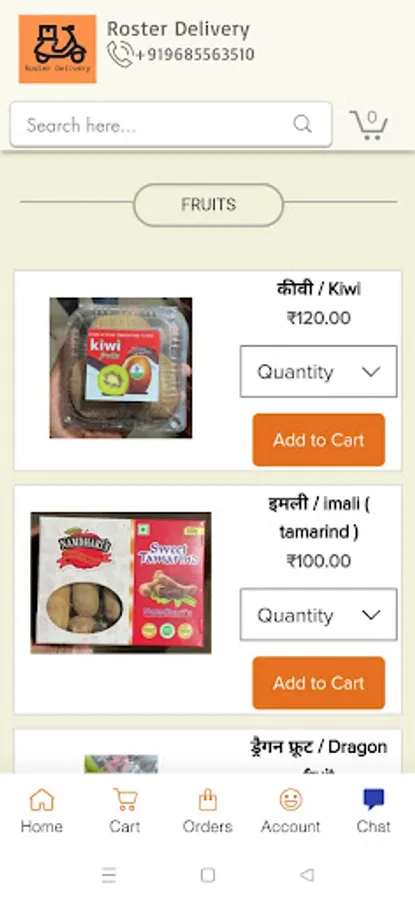Open the Kiwi product image
Viewport: 415px width, 900px height.
point(121,368)
